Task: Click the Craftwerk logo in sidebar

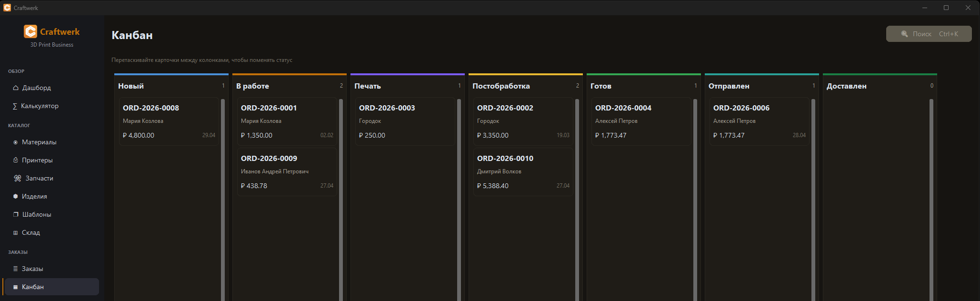Action: [30, 31]
